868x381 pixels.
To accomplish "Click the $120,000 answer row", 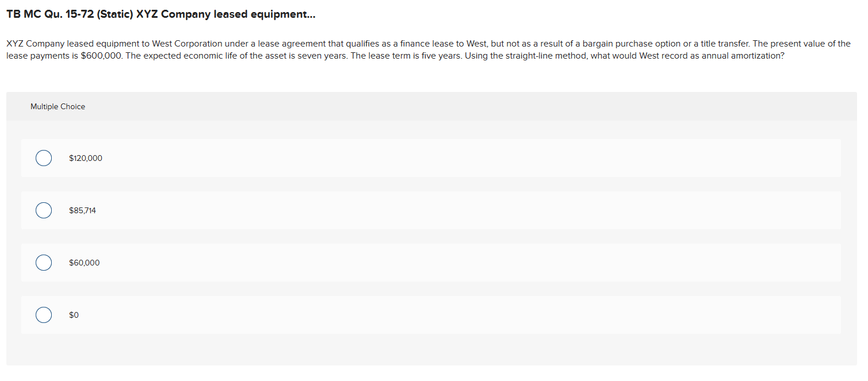I will click(x=345, y=157).
